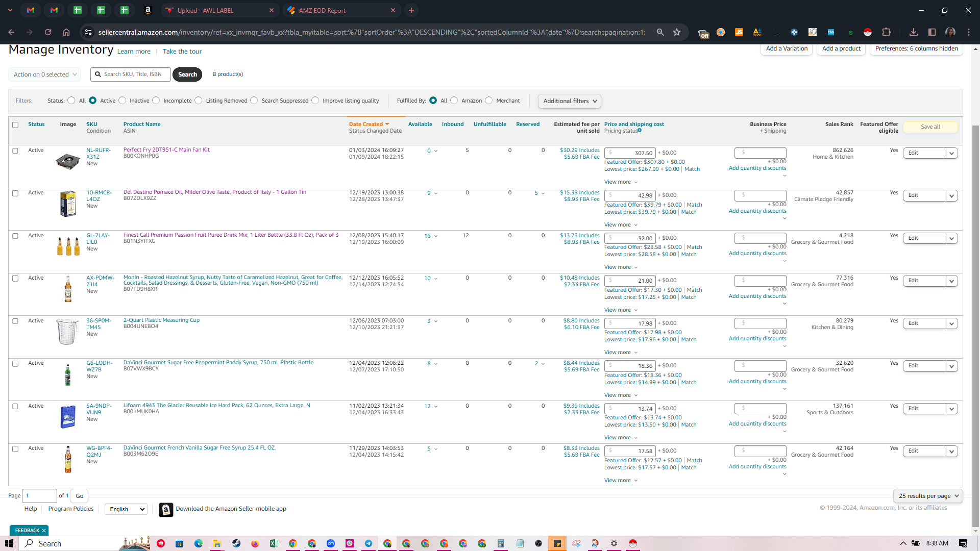Screen dimensions: 980x551
Task: Click Add a Variation button
Action: click(x=787, y=49)
